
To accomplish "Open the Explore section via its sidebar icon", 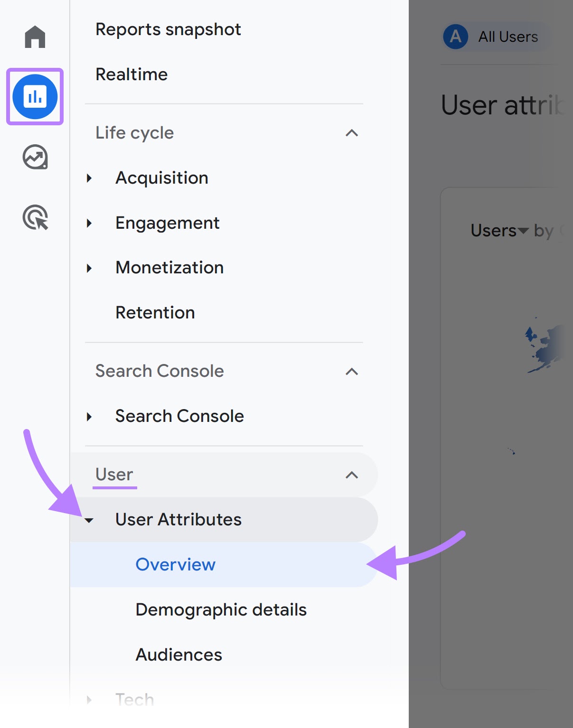I will (34, 158).
